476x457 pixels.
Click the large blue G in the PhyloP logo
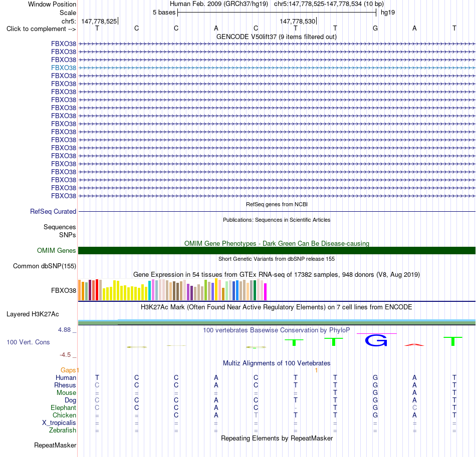point(376,340)
